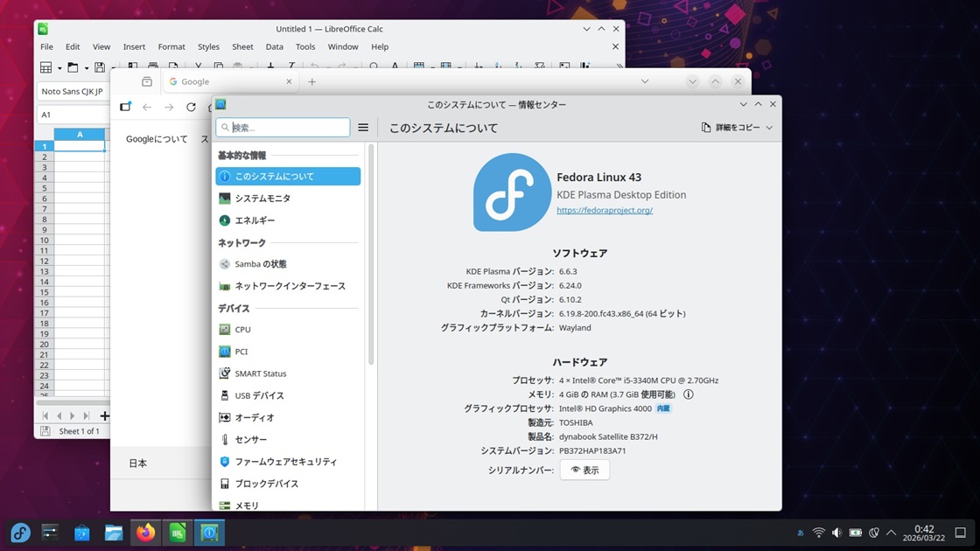Open ファームウェアセキュリティ page
Screen dimensions: 980x551
tap(285, 462)
